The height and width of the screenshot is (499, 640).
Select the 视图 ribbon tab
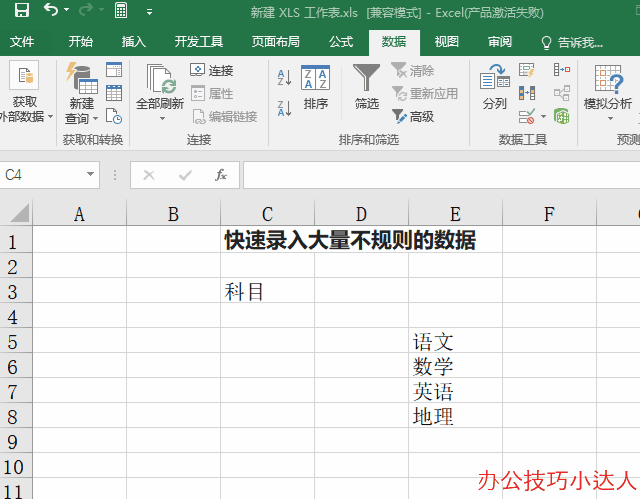click(447, 42)
